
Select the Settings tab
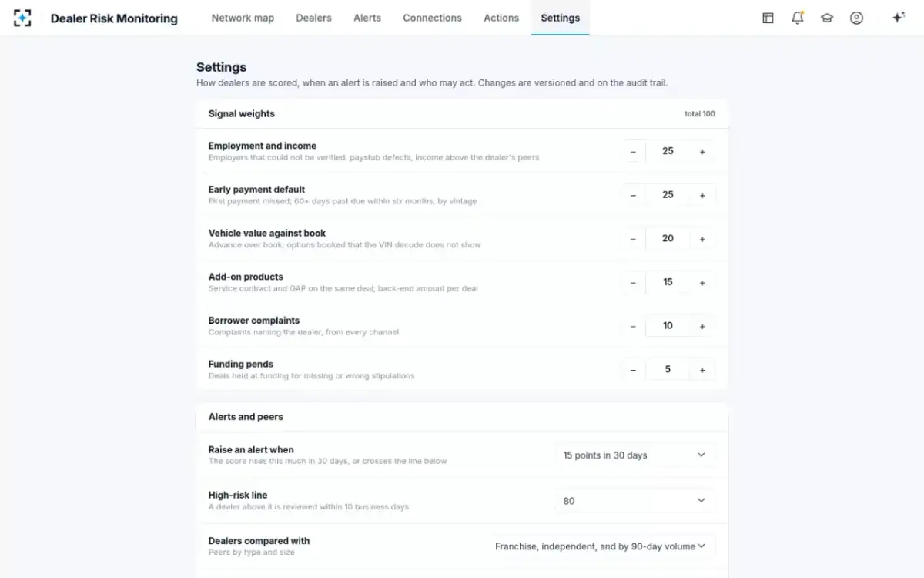tap(561, 18)
